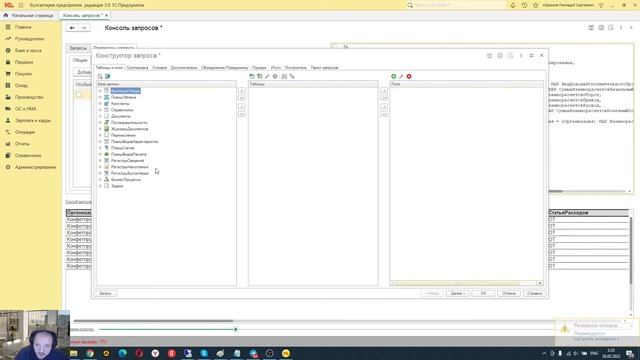Expand the ПланыОбмена tree node
This screenshot has width=640, height=360.
[x=100, y=97]
